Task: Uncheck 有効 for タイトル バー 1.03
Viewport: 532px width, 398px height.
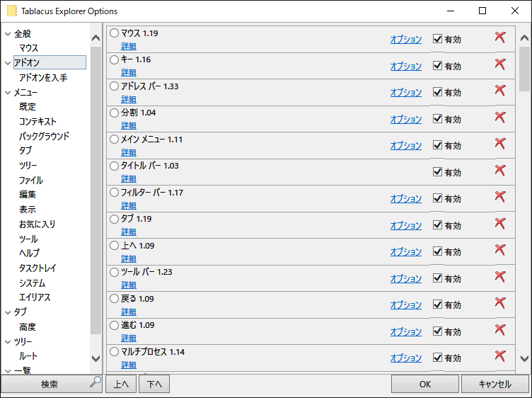Action: coord(437,172)
